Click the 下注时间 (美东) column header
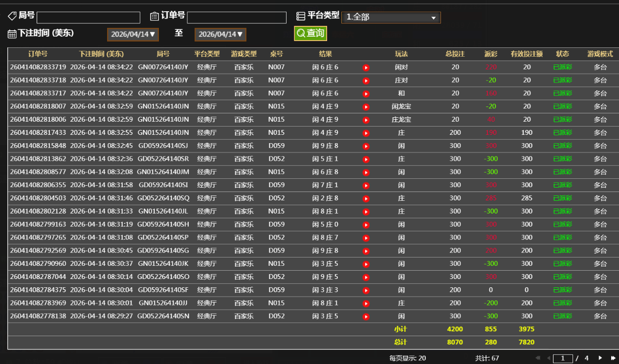 (x=101, y=54)
